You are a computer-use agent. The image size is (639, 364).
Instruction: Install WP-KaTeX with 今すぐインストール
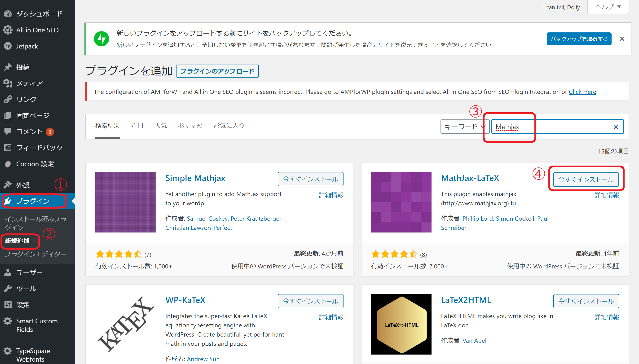coord(310,301)
